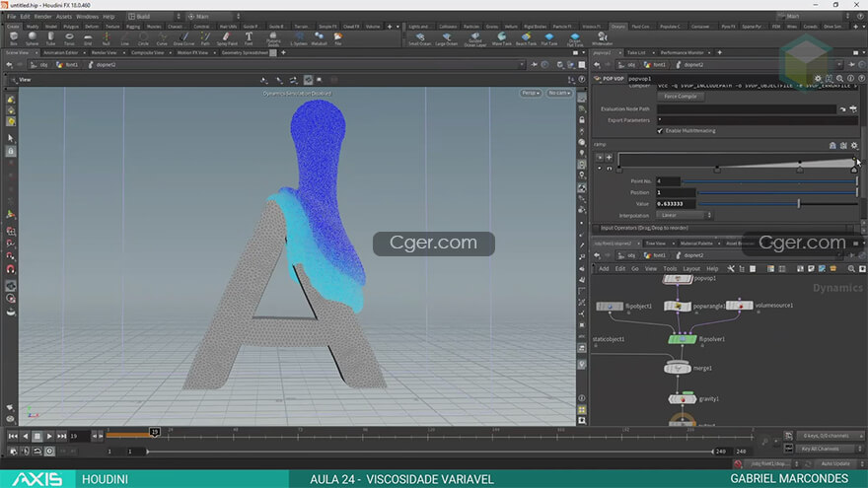The height and width of the screenshot is (488, 868).
Task: Select the Torus shelf tool
Action: click(x=69, y=38)
